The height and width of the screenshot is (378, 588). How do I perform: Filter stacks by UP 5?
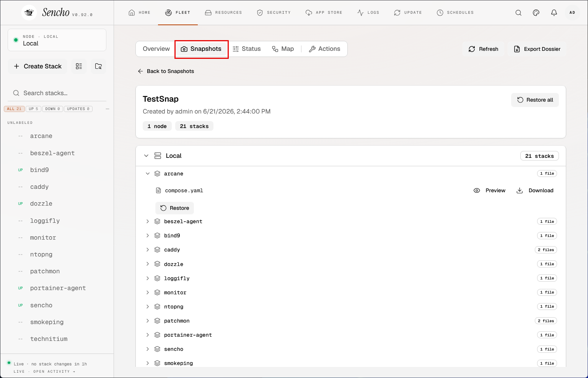pyautogui.click(x=33, y=109)
